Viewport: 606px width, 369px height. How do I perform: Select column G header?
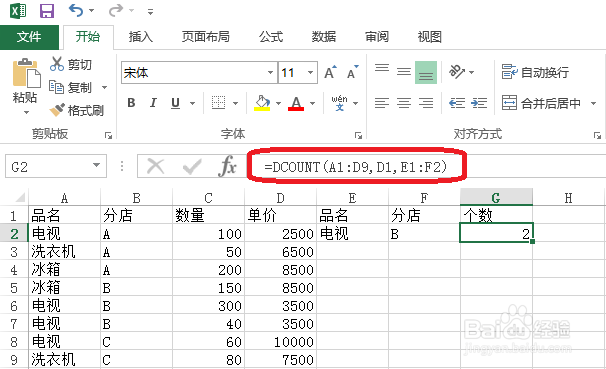[496, 197]
